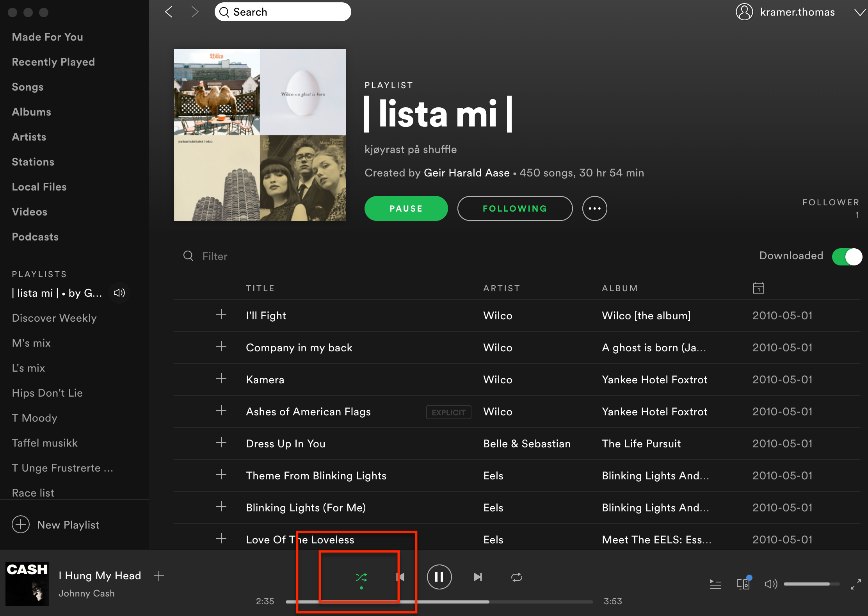
Task: Click into the Search field
Action: (x=283, y=12)
